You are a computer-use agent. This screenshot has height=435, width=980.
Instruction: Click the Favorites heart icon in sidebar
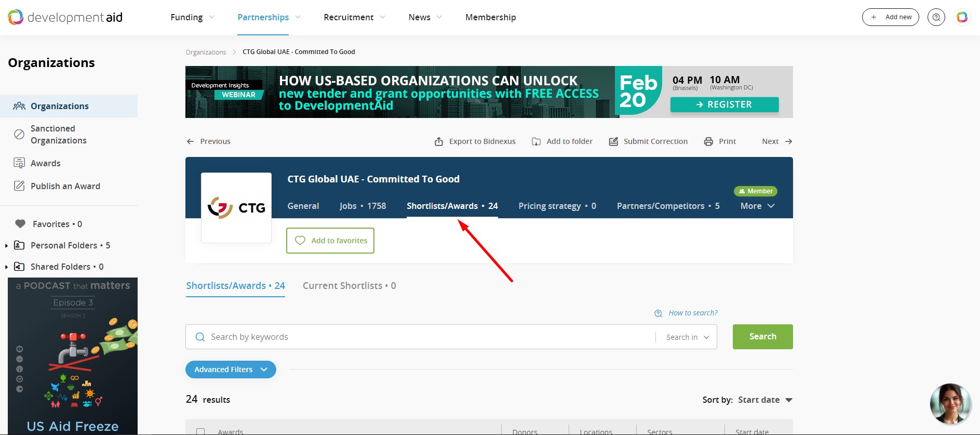[x=20, y=224]
